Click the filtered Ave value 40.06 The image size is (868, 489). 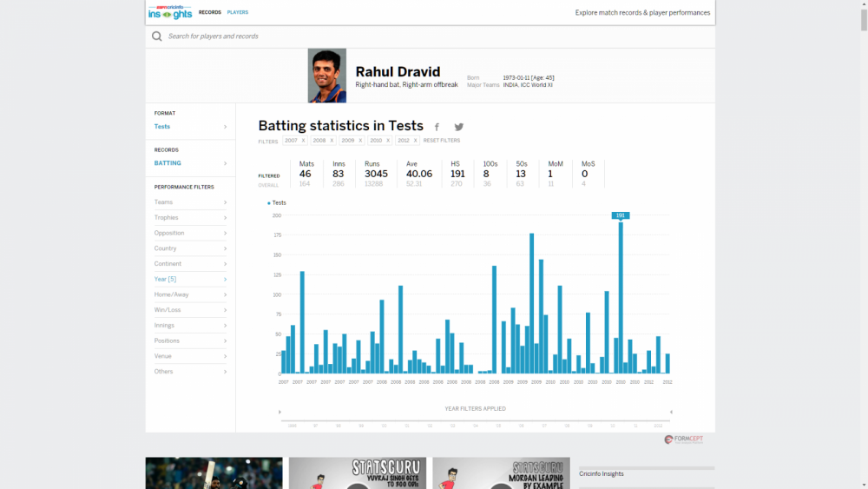(x=419, y=174)
